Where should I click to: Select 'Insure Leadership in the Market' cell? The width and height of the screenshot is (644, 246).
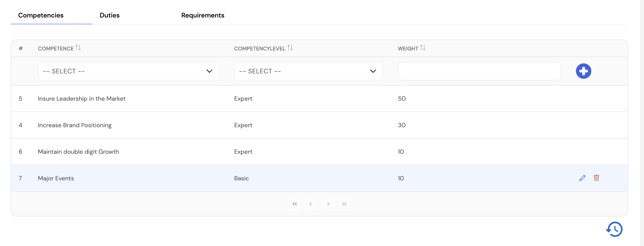[82, 99]
